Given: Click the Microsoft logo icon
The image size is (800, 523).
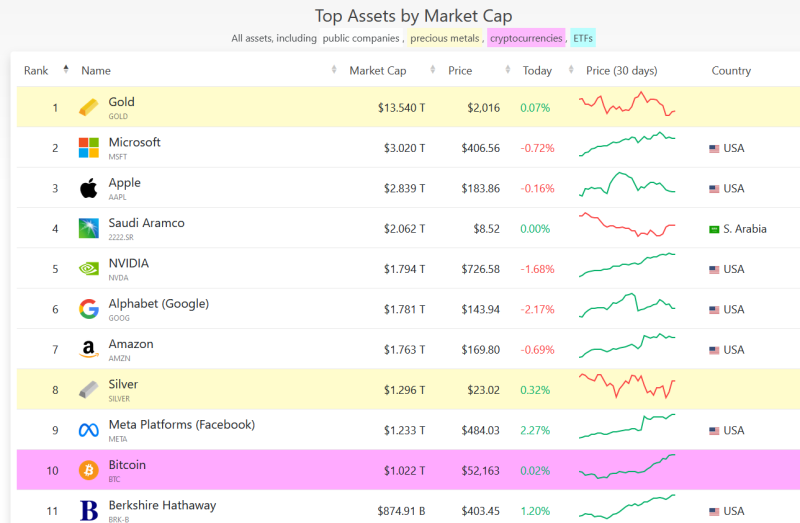Looking at the screenshot, I should click(x=88, y=148).
